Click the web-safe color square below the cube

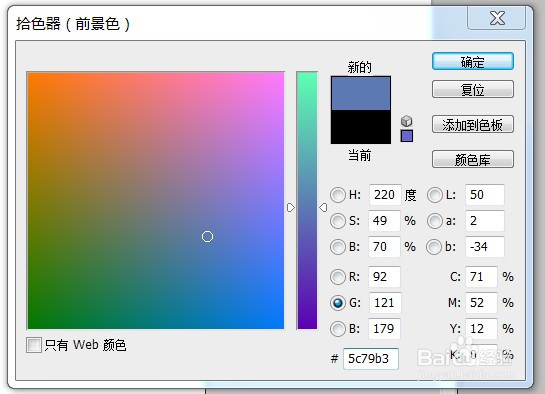pyautogui.click(x=407, y=136)
